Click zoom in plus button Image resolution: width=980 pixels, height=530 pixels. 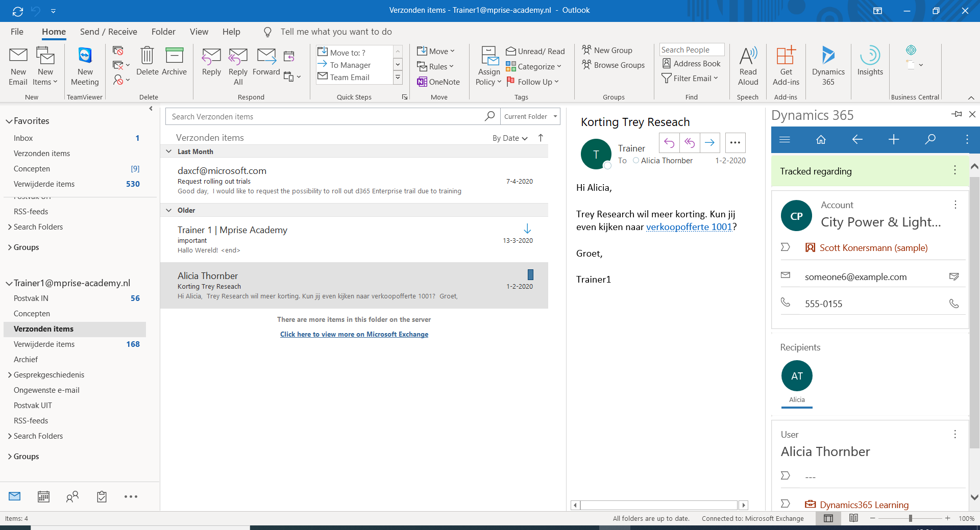tap(948, 518)
